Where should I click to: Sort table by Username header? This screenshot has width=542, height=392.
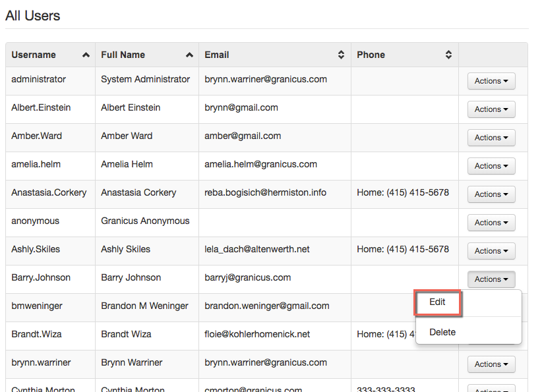click(x=34, y=55)
